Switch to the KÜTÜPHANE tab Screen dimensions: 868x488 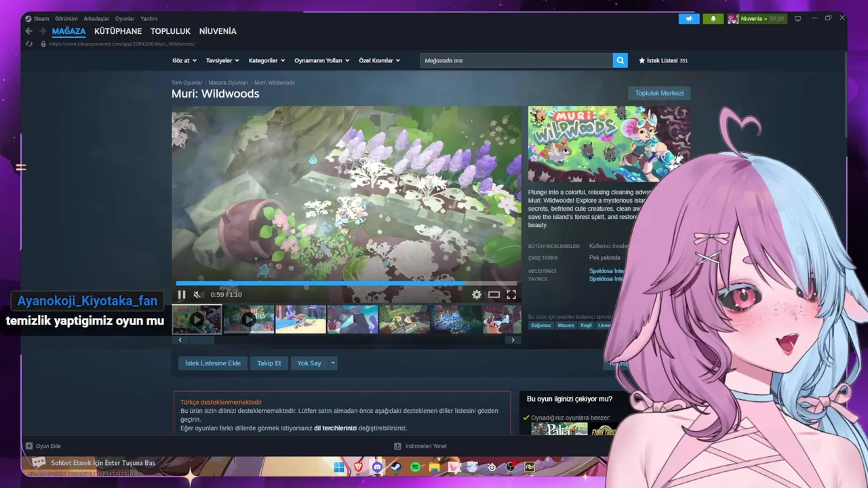[118, 31]
